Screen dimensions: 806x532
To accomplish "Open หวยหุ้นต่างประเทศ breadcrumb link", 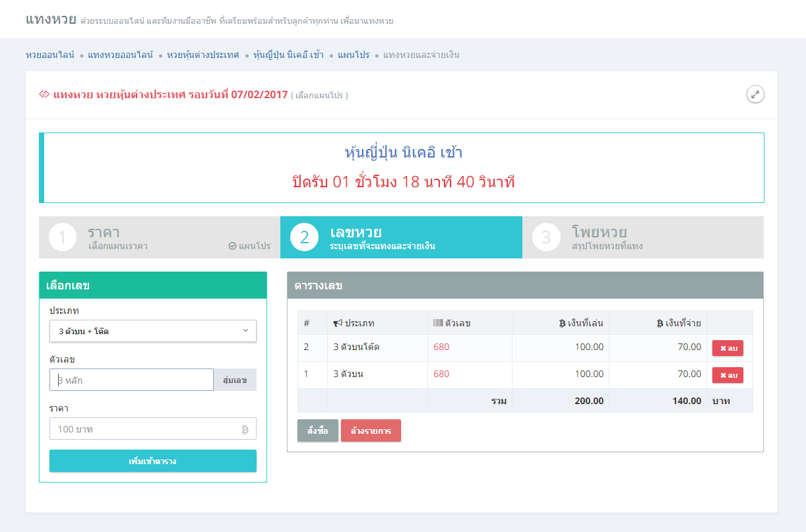I will [203, 55].
